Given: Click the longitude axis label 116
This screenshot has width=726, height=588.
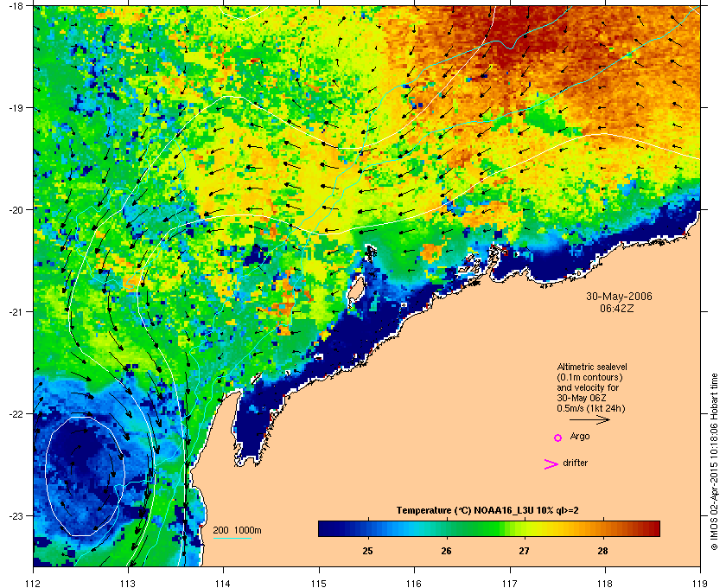Looking at the screenshot, I should 414,583.
